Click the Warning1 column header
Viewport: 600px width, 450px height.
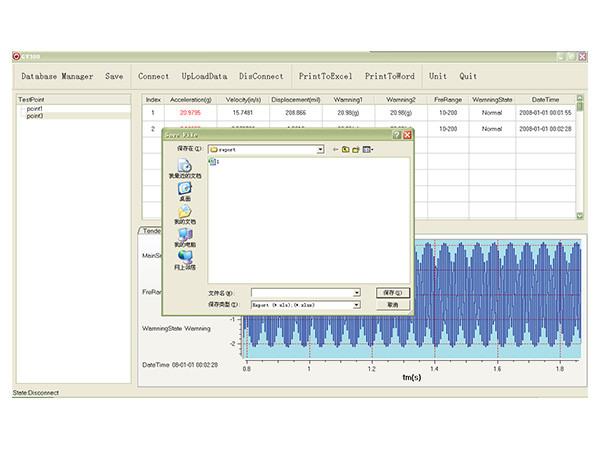(348, 99)
